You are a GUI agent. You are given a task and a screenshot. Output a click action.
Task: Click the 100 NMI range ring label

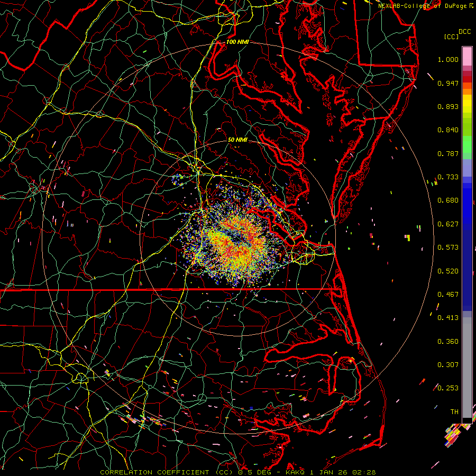[x=237, y=42]
